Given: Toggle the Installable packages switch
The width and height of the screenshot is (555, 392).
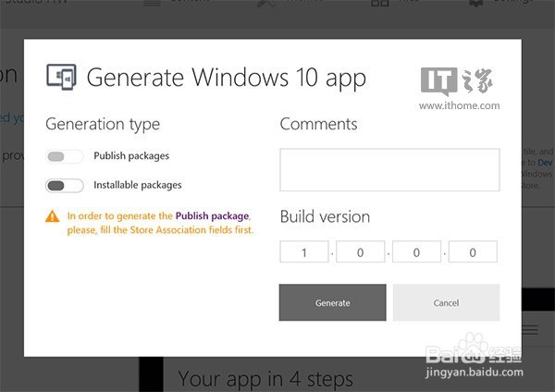Looking at the screenshot, I should tap(64, 185).
